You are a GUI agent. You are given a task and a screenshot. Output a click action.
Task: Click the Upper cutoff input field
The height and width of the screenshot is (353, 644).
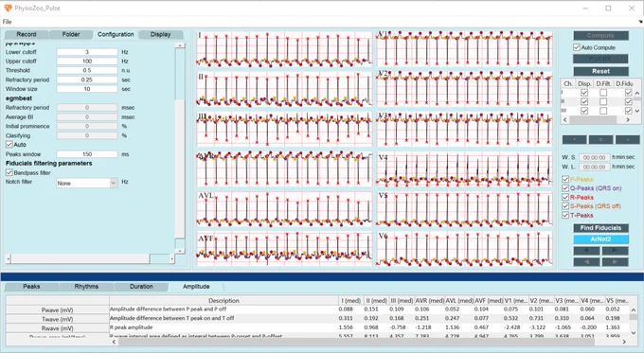(87, 62)
